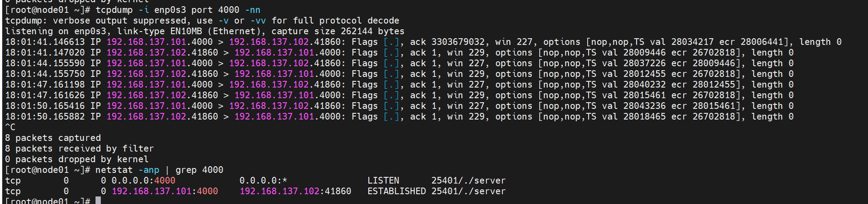Click the cursor block at last prompt
868x204 pixels.
98,200
